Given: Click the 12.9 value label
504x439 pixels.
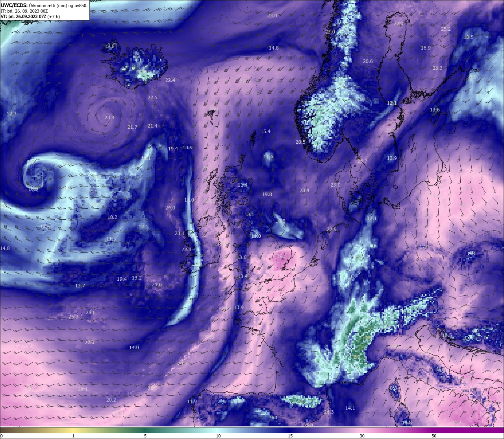Looking at the screenshot, I should (x=392, y=158).
